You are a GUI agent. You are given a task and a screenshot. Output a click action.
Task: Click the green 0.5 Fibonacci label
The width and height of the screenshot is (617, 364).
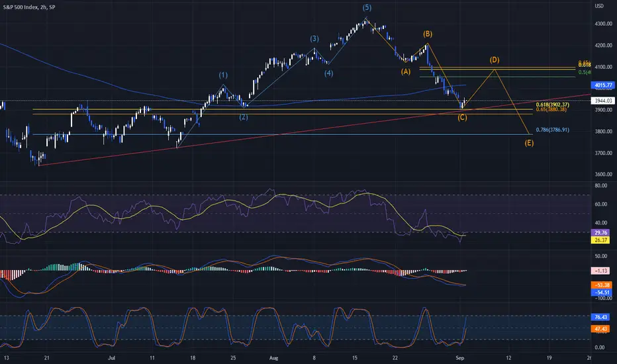(585, 72)
